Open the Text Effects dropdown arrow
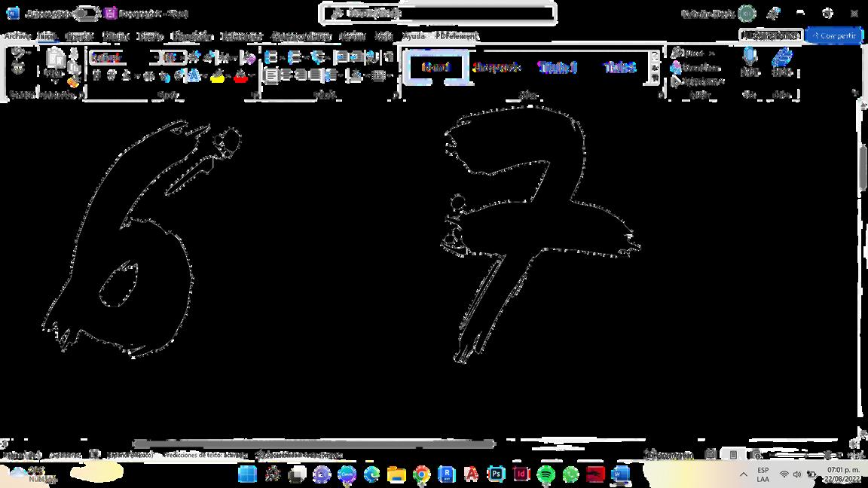Image resolution: width=868 pixels, height=488 pixels. point(206,76)
